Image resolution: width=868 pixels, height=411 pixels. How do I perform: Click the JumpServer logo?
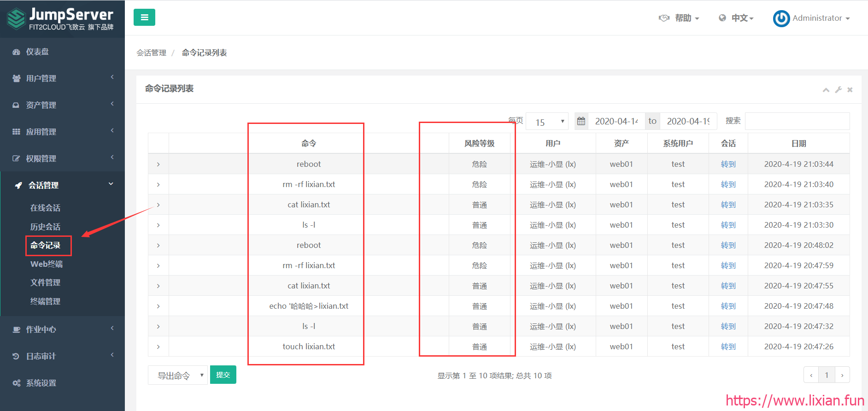(x=60, y=19)
